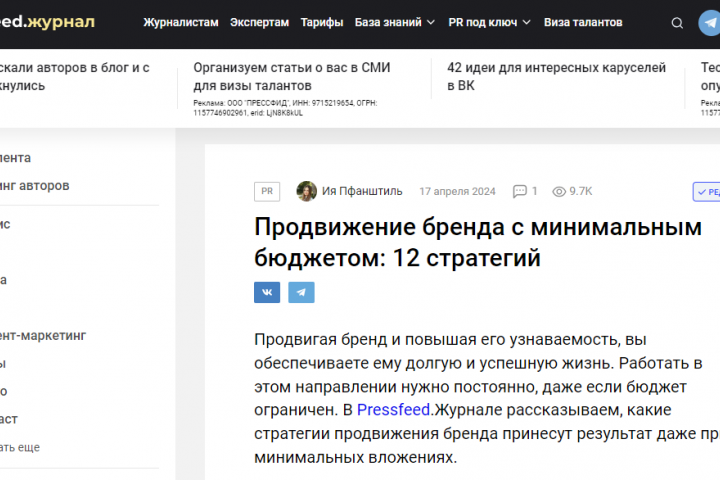Screen dimensions: 720x480
Task: Share article via VK button
Action: 267,292
